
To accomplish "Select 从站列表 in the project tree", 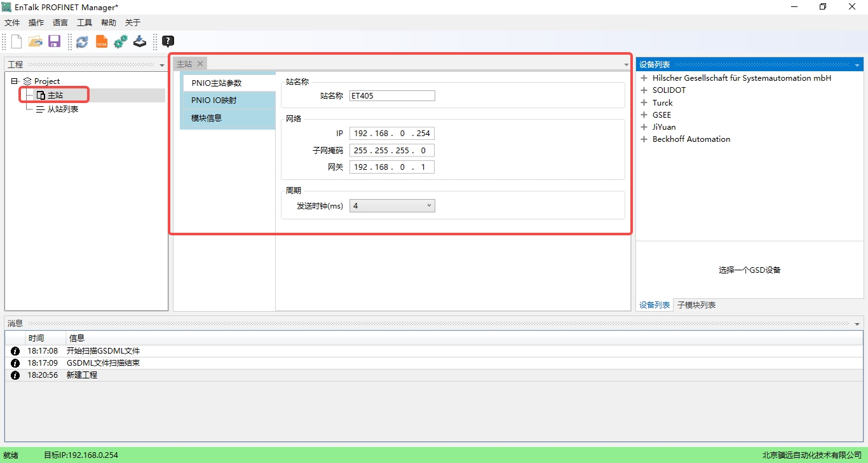I will [63, 109].
